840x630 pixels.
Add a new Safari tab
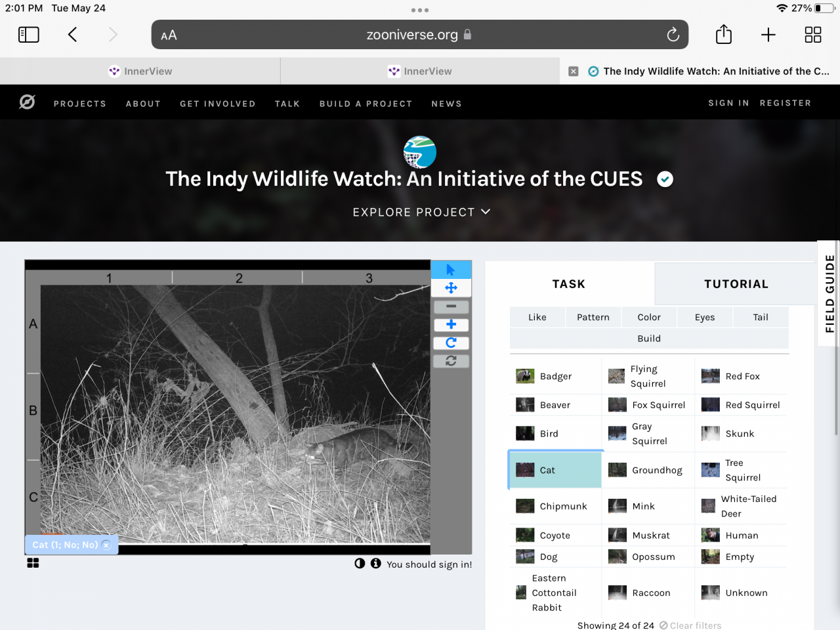(768, 35)
